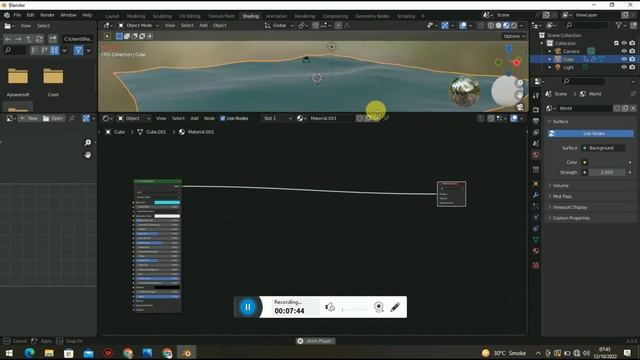Image resolution: width=640 pixels, height=360 pixels.
Task: Click the World Color swatch field
Action: 607,162
